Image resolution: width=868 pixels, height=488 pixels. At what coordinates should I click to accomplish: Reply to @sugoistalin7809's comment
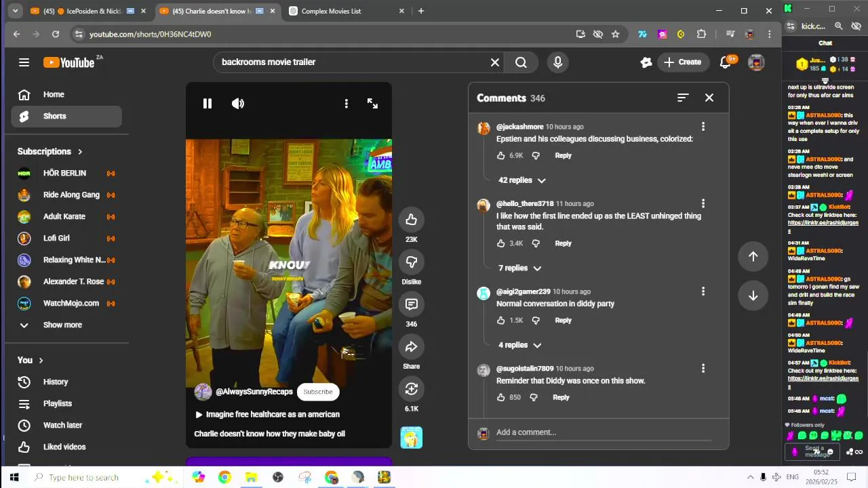pos(561,398)
